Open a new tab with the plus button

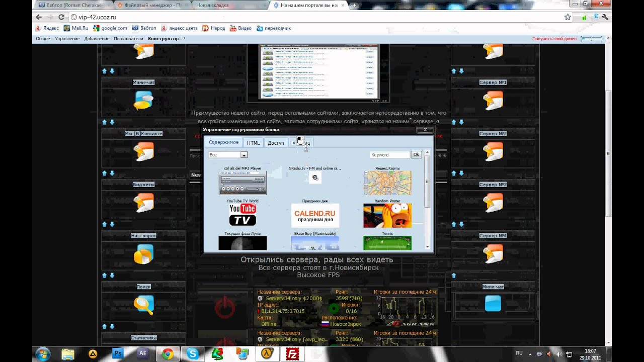coord(355,6)
